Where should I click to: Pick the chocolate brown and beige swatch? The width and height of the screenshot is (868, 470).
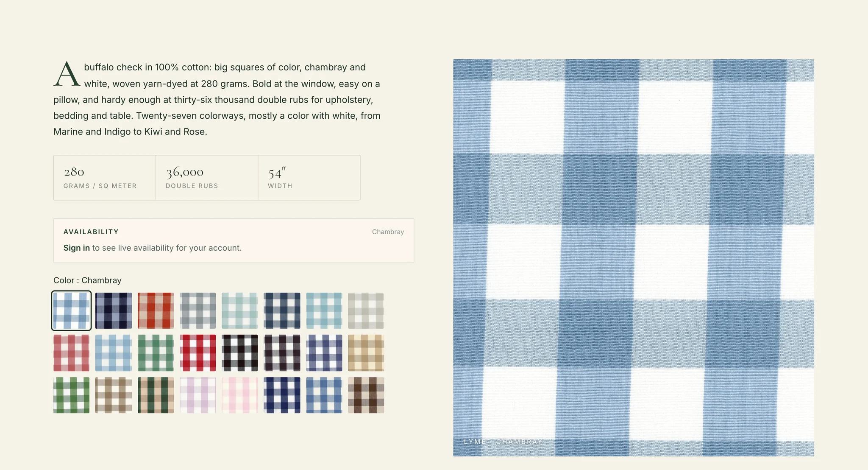coord(366,395)
